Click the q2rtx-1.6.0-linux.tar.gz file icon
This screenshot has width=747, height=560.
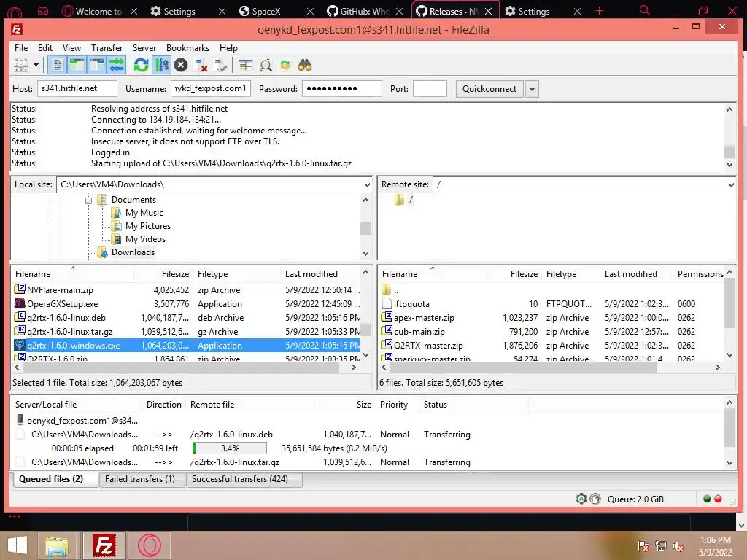[20, 330]
